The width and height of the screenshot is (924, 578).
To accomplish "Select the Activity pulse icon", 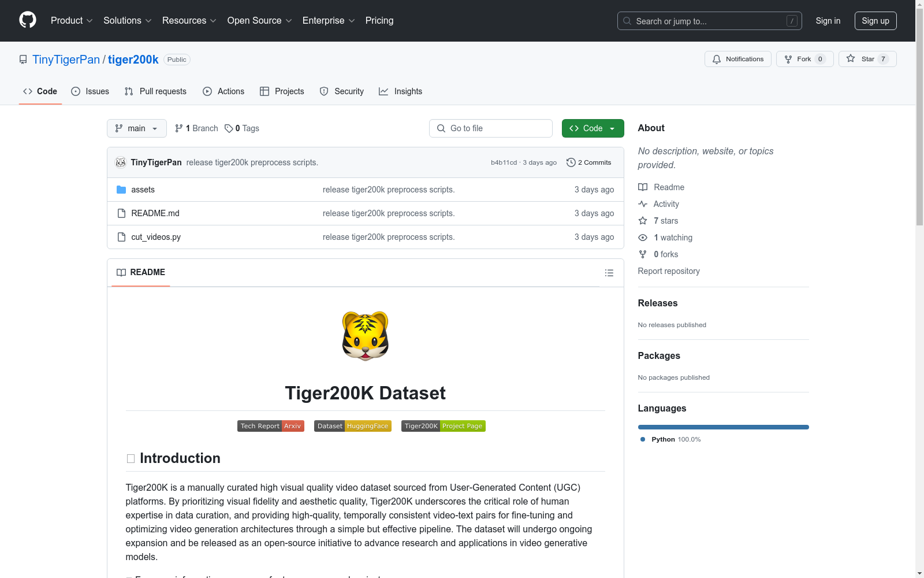I will pyautogui.click(x=642, y=203).
